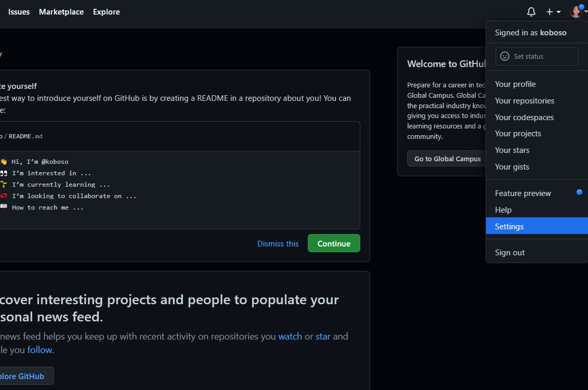
Task: Click the smiley icon in Set status
Action: click(505, 56)
